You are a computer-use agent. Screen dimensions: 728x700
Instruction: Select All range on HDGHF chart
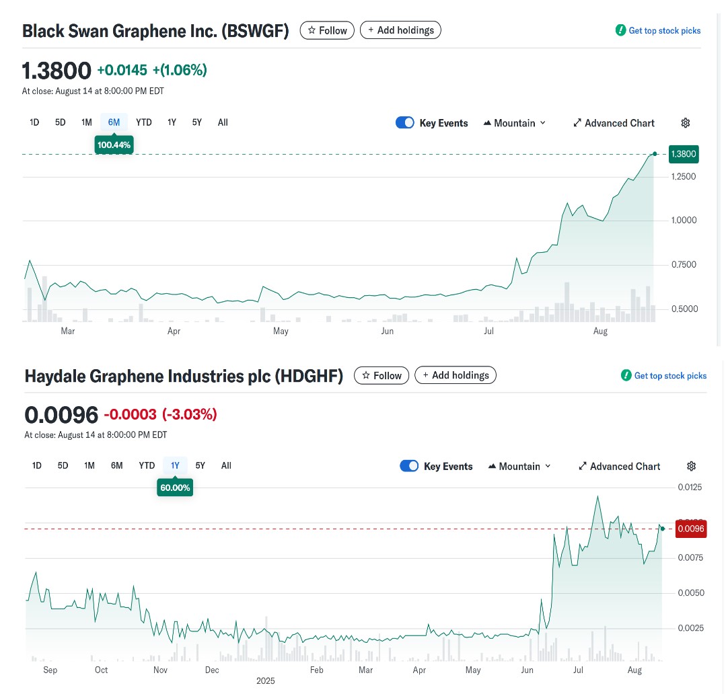(226, 465)
